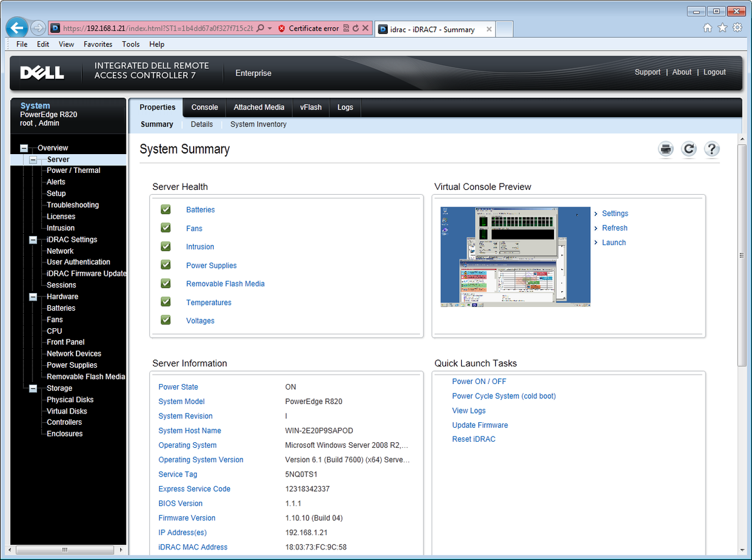The image size is (752, 560).
Task: Open browser home via the home icon
Action: (x=707, y=28)
